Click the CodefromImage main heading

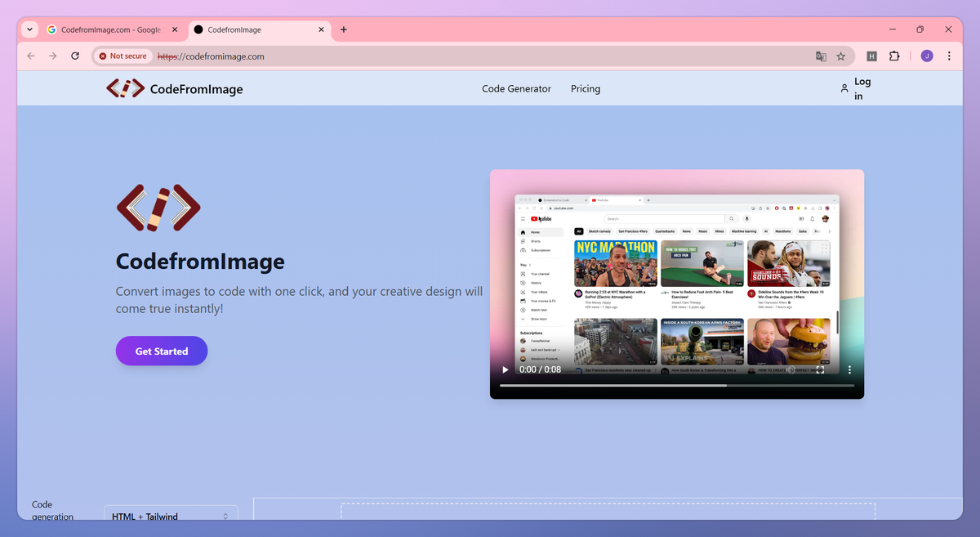click(200, 262)
